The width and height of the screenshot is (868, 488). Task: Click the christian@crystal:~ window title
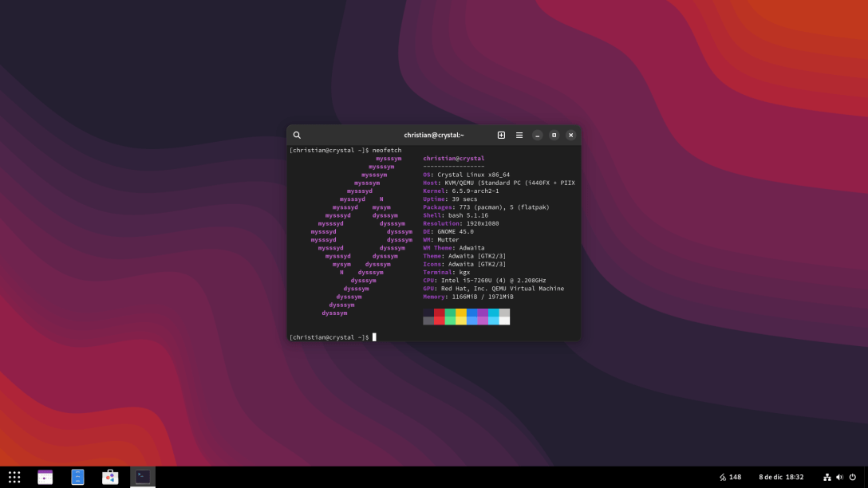(x=434, y=135)
